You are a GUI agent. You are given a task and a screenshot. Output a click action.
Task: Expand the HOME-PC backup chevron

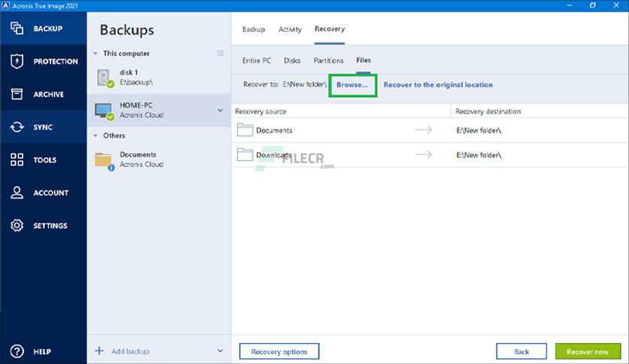[x=220, y=111]
